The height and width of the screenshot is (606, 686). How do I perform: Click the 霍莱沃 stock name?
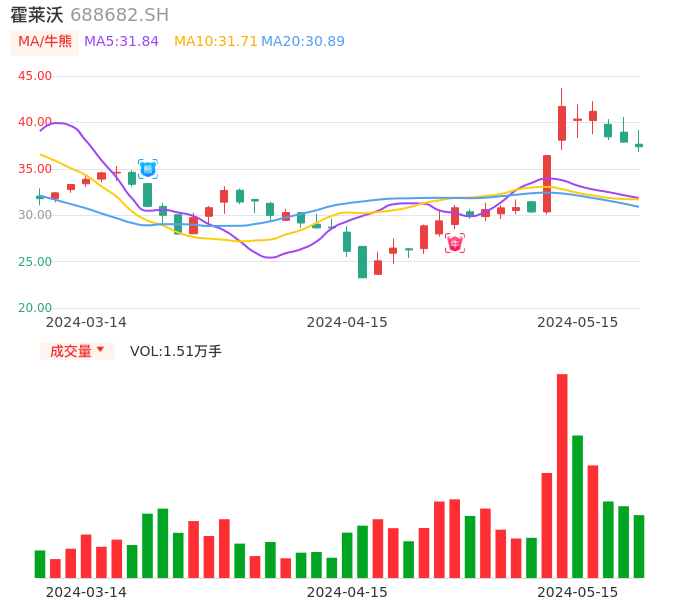tap(36, 15)
